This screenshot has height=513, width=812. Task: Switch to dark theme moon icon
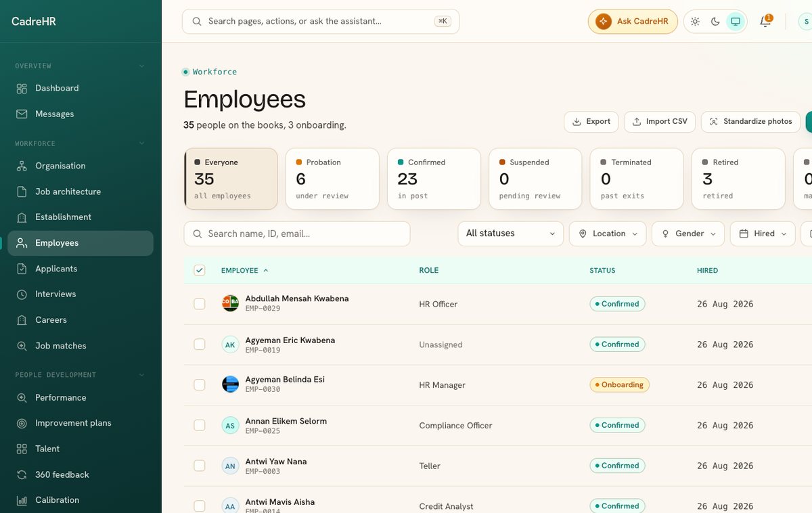pos(715,22)
